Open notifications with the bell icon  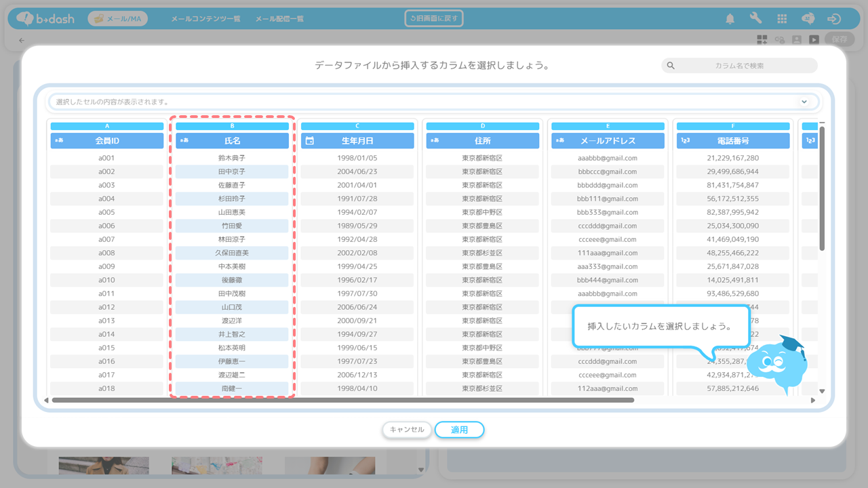tap(730, 19)
